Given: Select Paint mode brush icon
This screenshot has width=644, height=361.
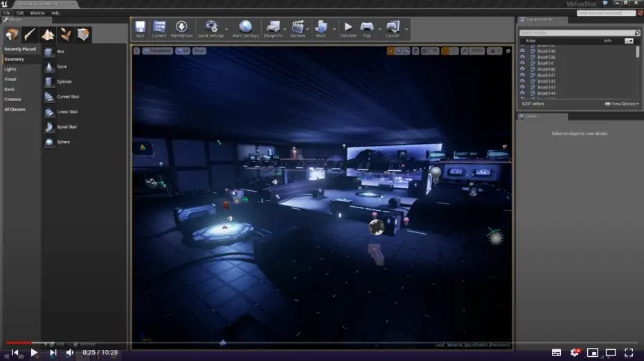Looking at the screenshot, I should coord(30,35).
